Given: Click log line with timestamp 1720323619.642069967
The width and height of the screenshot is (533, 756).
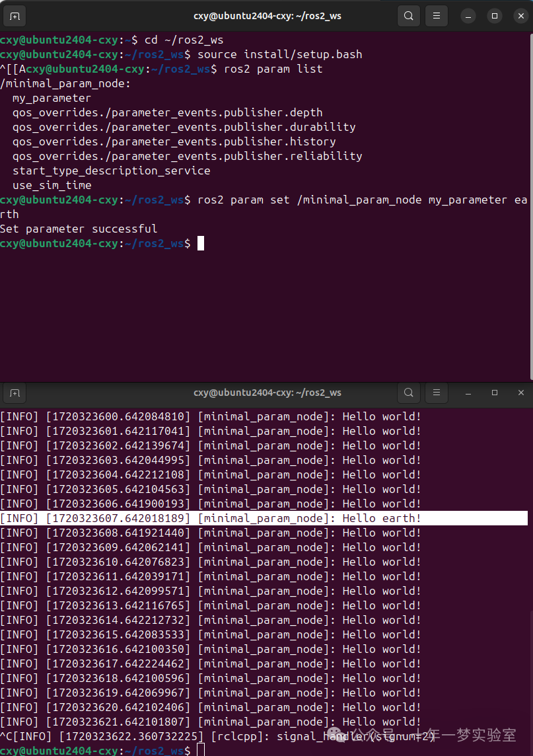Looking at the screenshot, I should coord(211,693).
